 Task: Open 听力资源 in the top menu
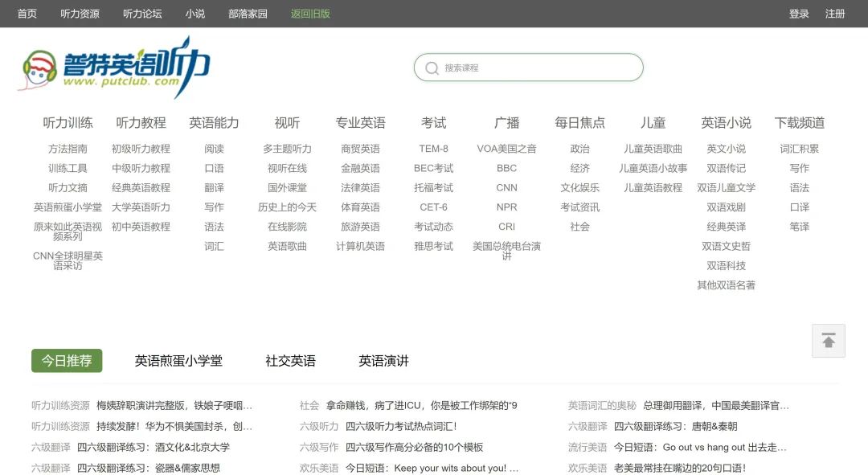click(80, 14)
